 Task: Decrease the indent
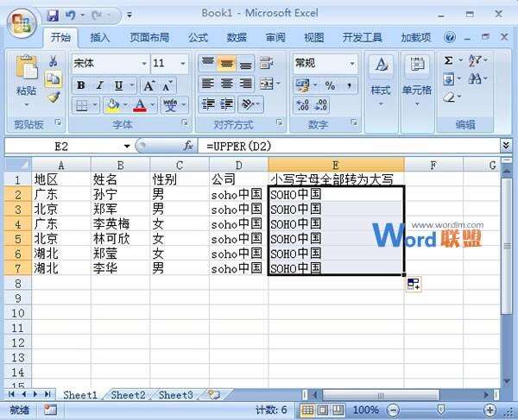point(208,104)
